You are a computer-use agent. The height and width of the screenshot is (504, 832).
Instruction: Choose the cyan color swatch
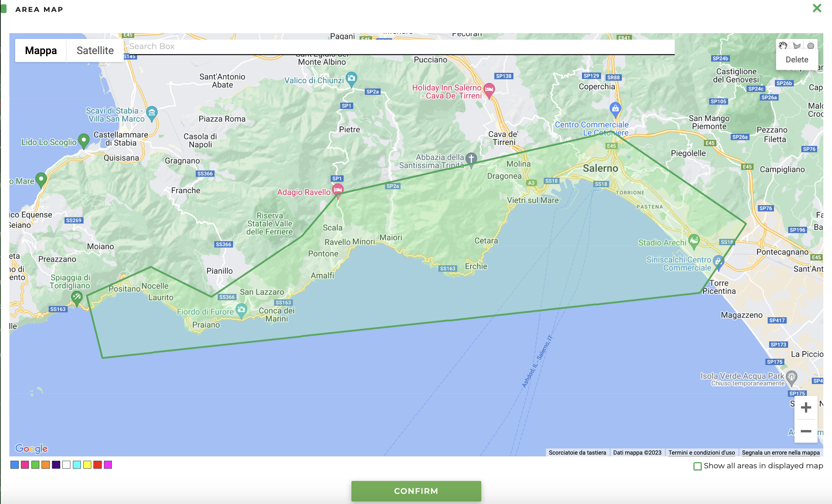tap(77, 465)
